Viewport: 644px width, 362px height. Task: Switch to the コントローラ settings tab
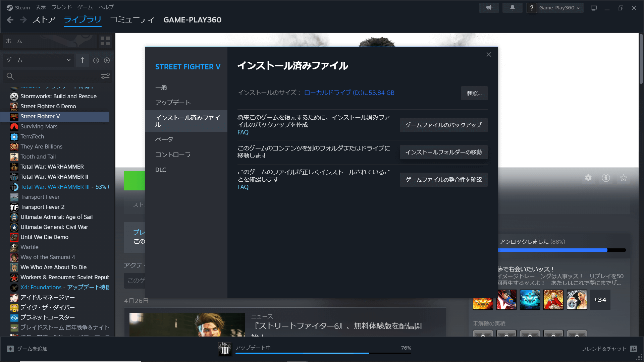pos(173,155)
